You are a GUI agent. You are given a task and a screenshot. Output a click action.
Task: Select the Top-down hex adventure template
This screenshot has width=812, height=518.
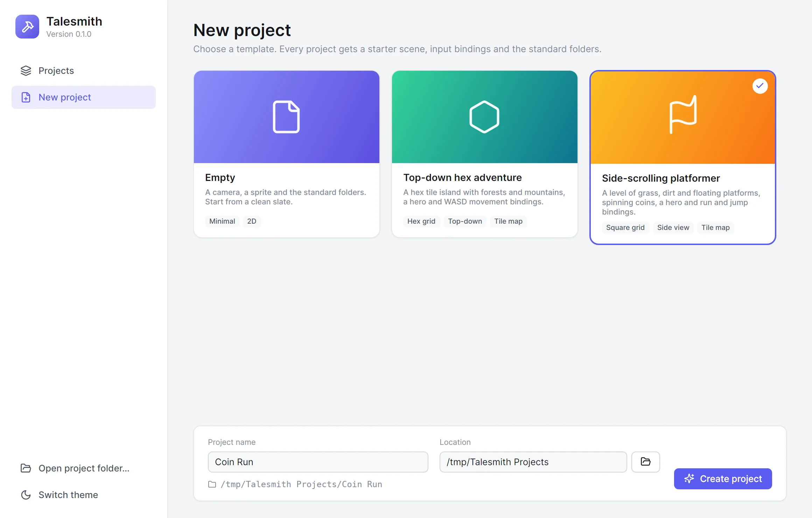[485, 154]
